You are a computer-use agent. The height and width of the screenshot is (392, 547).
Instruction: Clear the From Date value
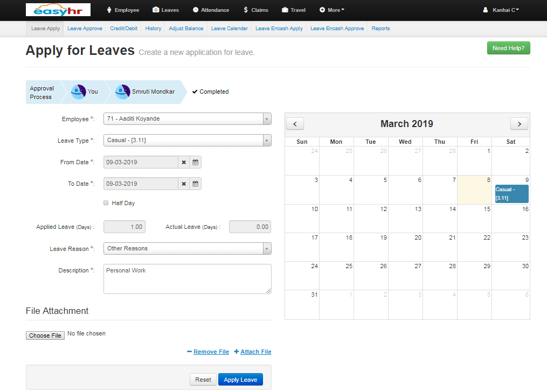pyautogui.click(x=184, y=162)
